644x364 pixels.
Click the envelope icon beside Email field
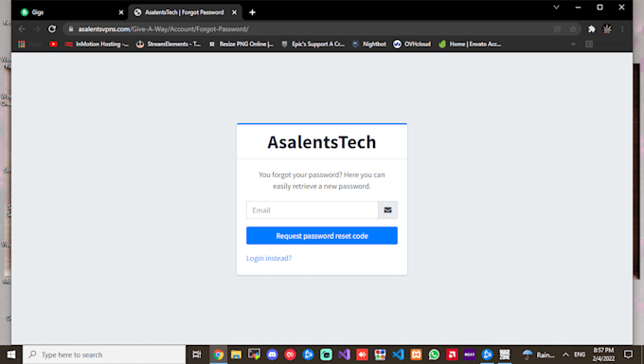coord(387,210)
